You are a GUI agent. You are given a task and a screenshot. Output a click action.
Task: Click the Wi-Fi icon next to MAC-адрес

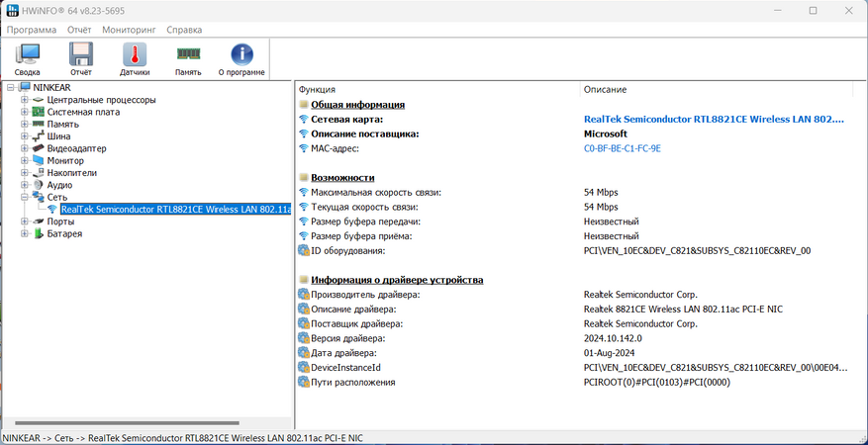304,148
